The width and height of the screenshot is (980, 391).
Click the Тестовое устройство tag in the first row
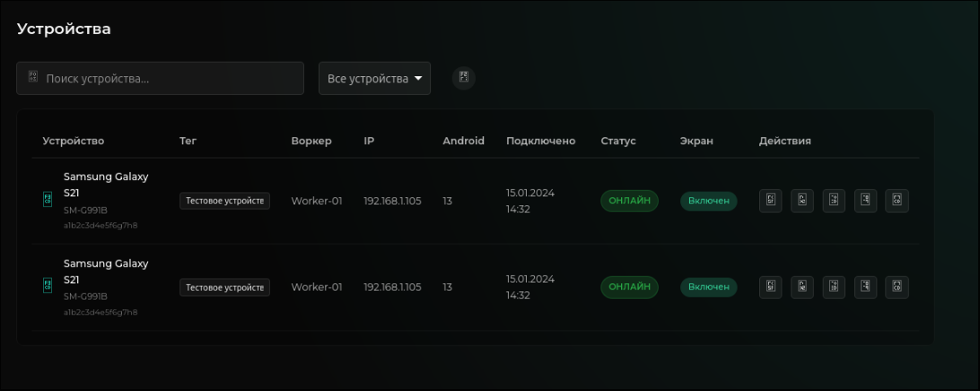224,201
